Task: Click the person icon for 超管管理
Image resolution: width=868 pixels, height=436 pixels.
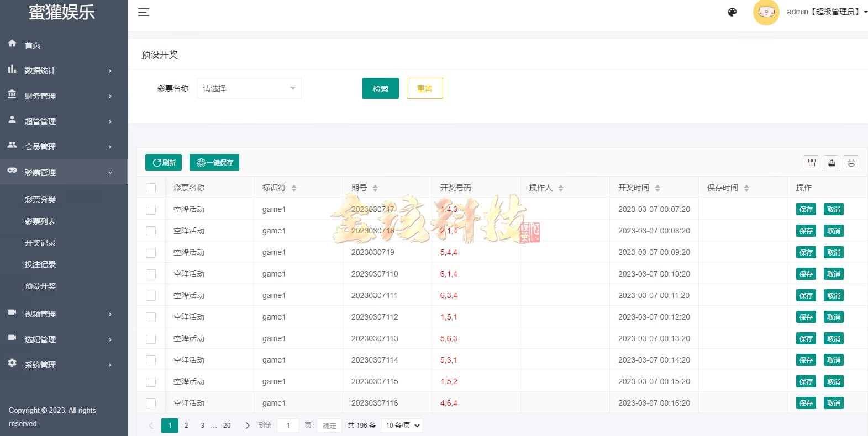Action: [x=12, y=119]
